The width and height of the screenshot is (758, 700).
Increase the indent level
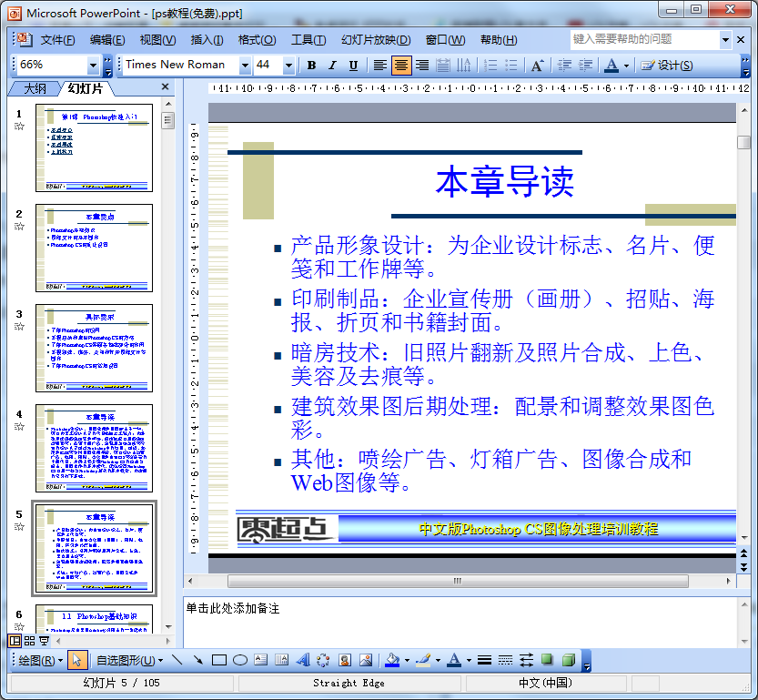click(x=585, y=65)
